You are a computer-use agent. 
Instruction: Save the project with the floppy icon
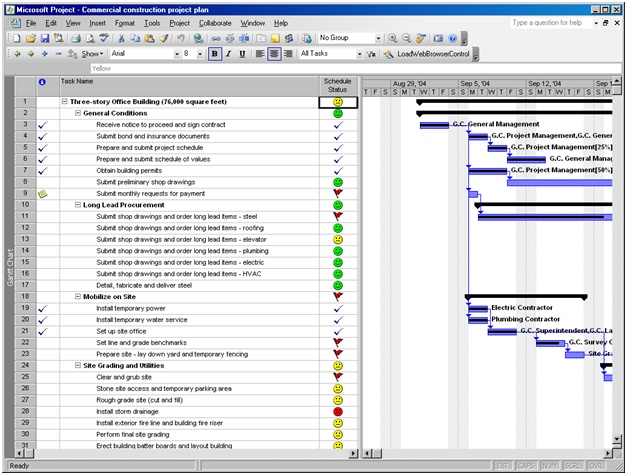[x=45, y=38]
